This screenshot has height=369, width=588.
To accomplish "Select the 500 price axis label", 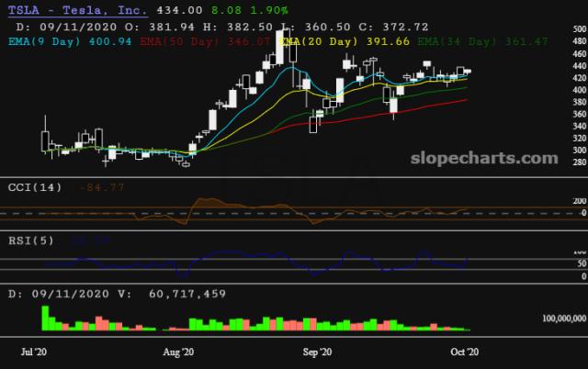I will pyautogui.click(x=580, y=29).
